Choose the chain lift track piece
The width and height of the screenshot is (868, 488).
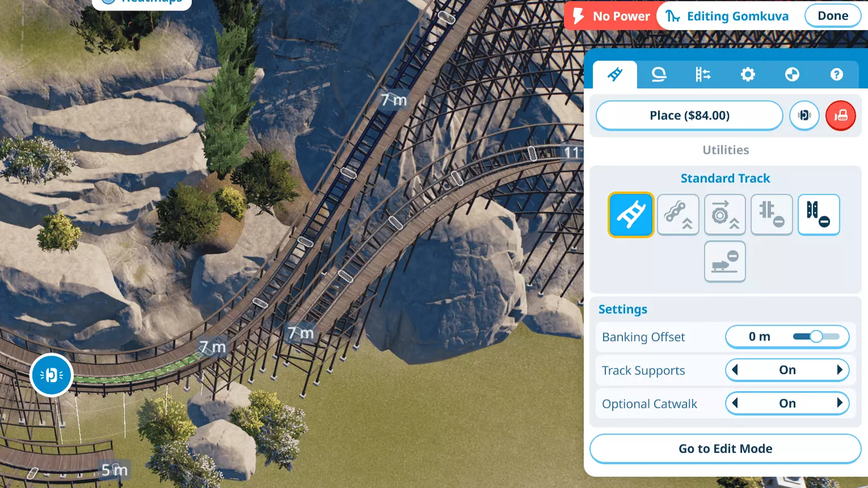point(678,215)
